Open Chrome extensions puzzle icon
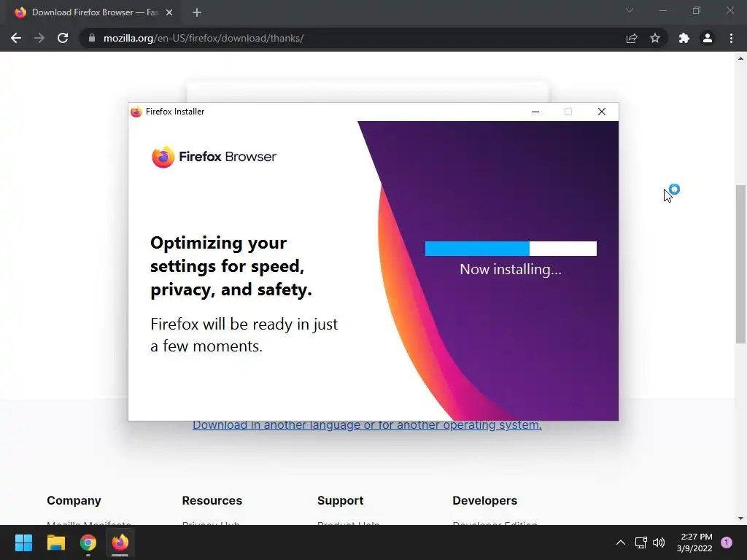Screen dimensions: 747x560 pyautogui.click(x=684, y=38)
